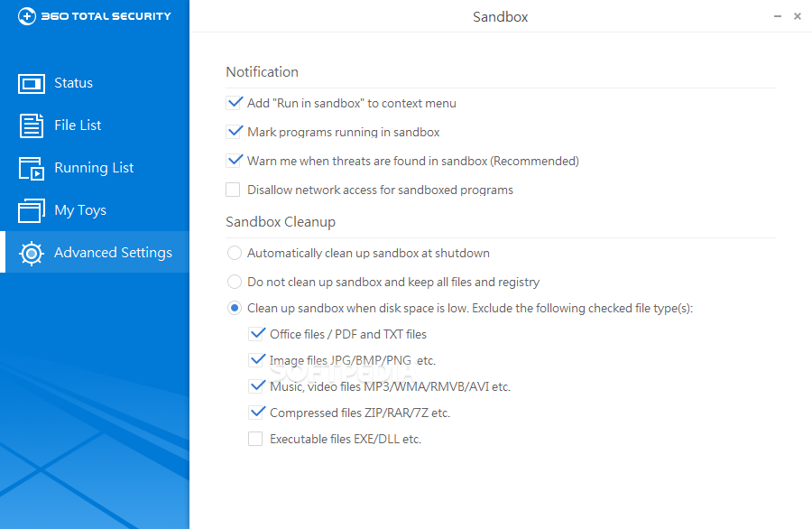Image resolution: width=812 pixels, height=529 pixels.
Task: Select Clean up sandbox when disk space low
Action: point(235,308)
